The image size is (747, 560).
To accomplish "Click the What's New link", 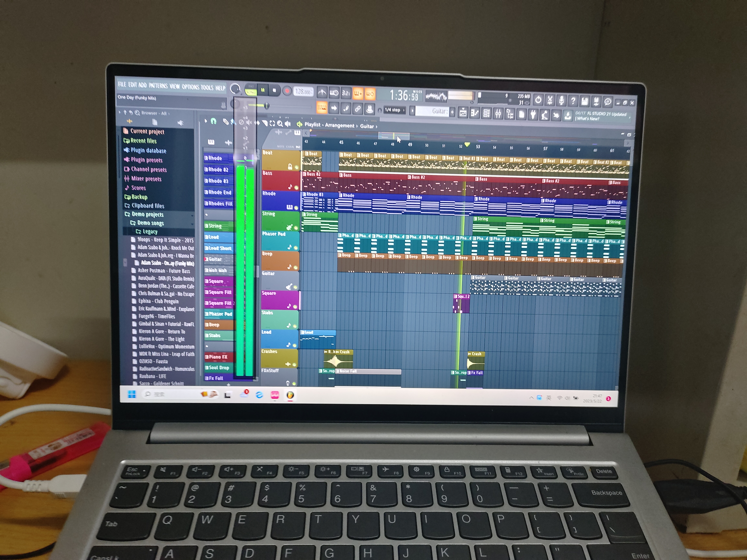I will tap(588, 119).
